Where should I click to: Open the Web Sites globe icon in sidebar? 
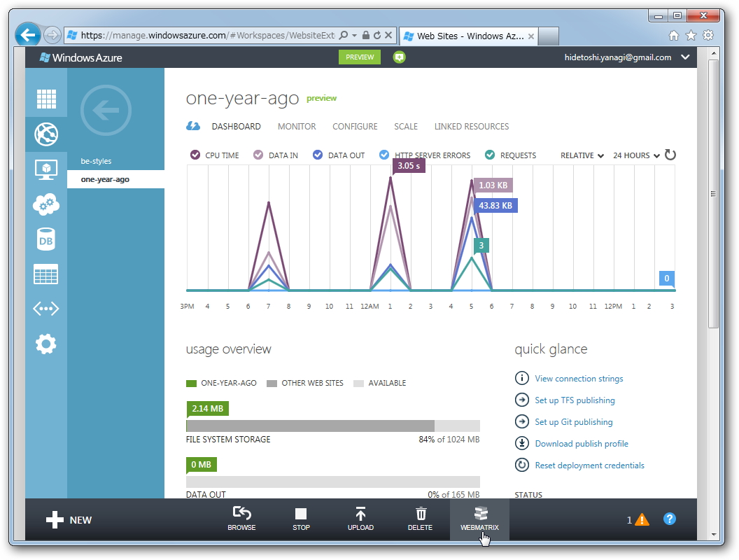(45, 134)
